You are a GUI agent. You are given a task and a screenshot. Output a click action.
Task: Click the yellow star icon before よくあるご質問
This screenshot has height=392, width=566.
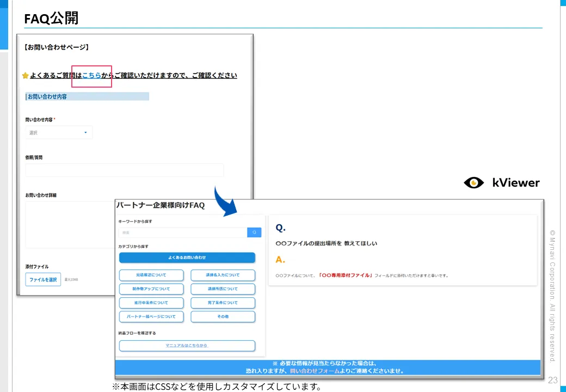[25, 76]
